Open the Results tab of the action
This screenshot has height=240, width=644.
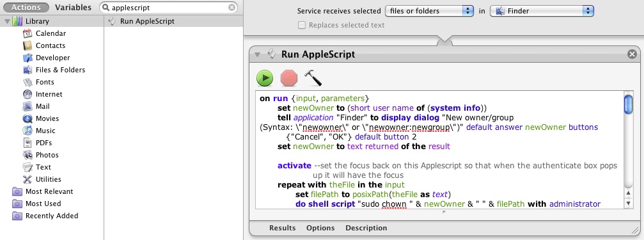click(282, 228)
